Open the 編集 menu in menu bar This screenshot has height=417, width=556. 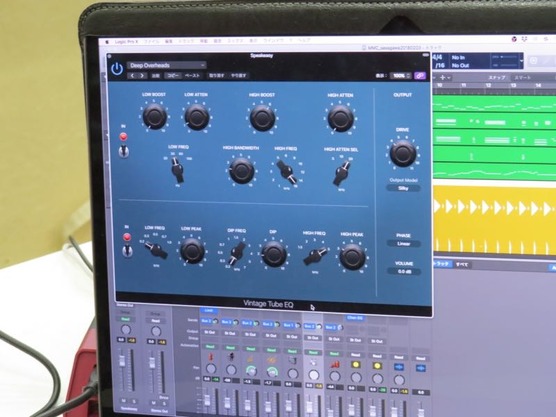pos(169,41)
